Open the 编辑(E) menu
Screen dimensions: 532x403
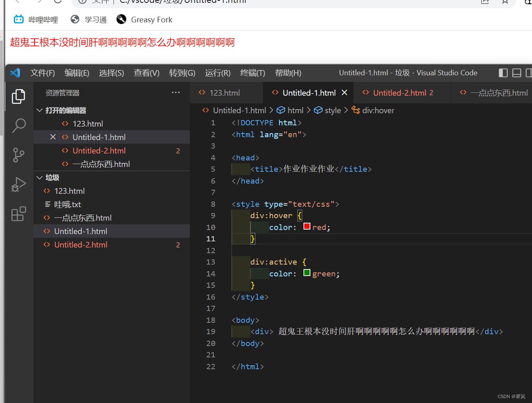click(x=77, y=73)
